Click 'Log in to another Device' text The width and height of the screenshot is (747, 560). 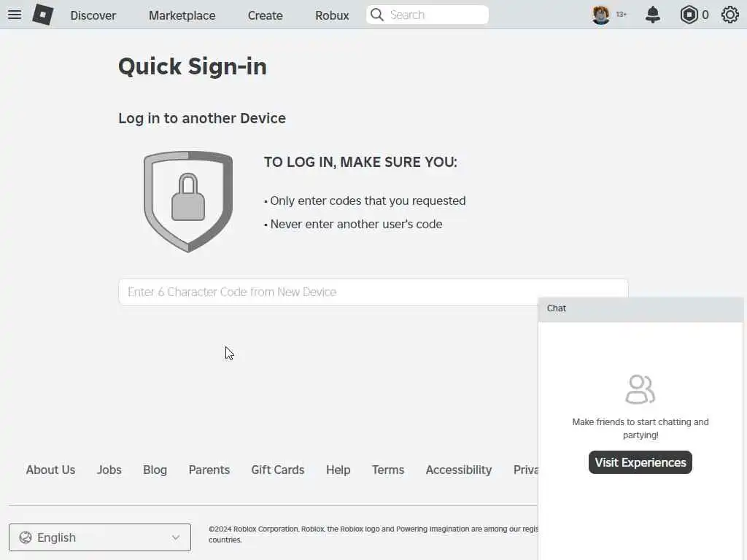point(202,118)
